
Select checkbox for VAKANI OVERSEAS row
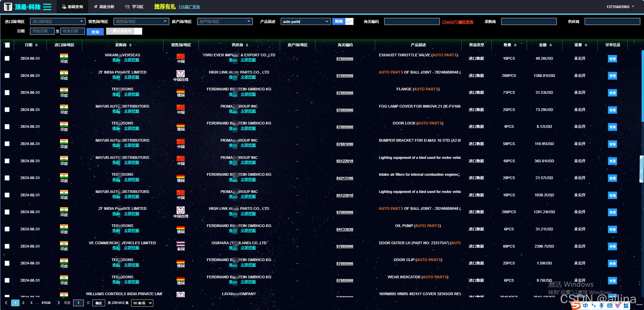(x=7, y=58)
